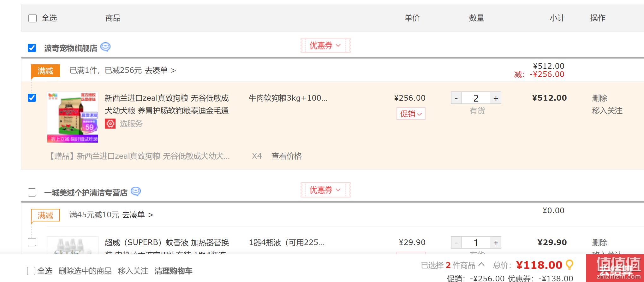Open 波奇宠物旗舰店 store link
644x282 pixels.
(71, 48)
